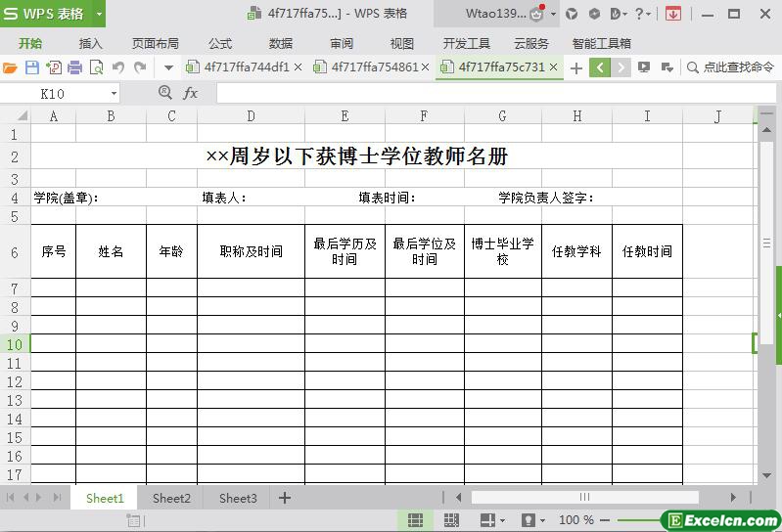
Task: Select the title cell ××周岁以下获博士学位教师名册
Action: point(356,156)
